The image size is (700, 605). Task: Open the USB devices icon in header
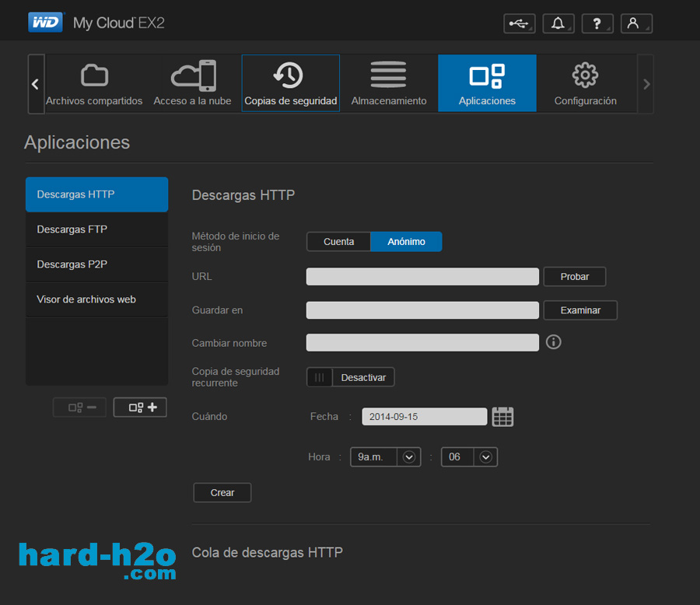click(520, 23)
